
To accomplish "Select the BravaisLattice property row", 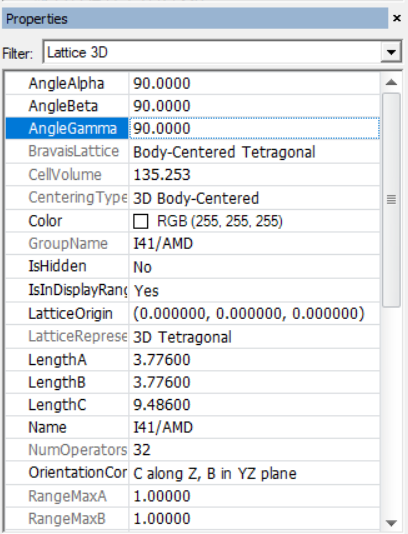I will tap(192, 152).
